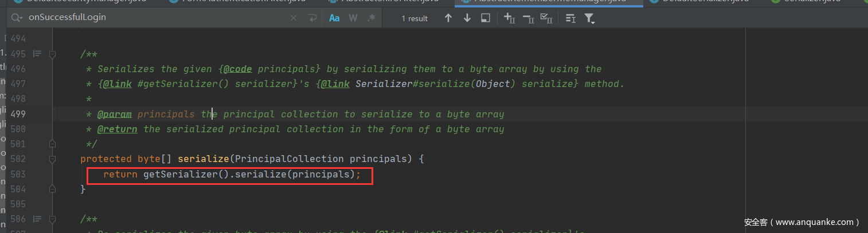Collapse the serialize method at line 502

point(52,159)
